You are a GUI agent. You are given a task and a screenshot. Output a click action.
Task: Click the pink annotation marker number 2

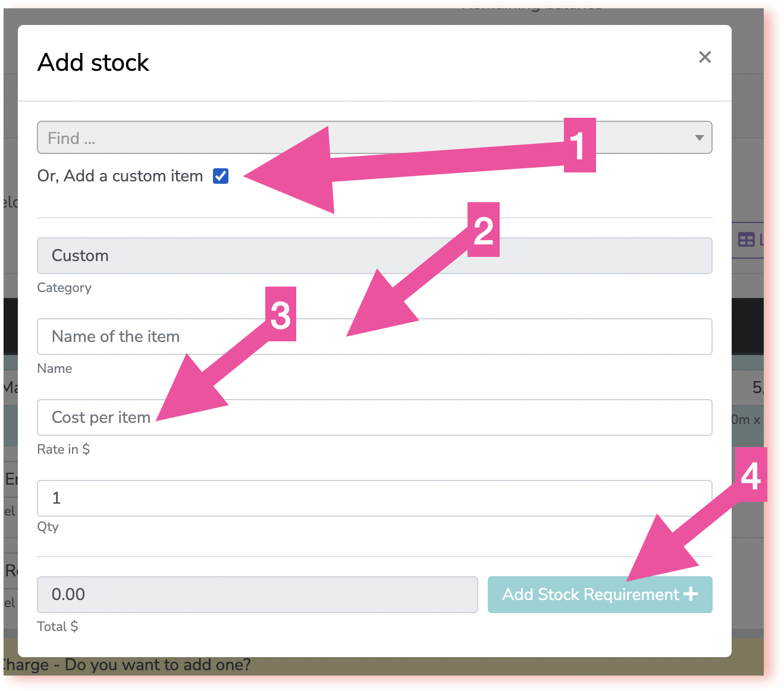tap(483, 230)
